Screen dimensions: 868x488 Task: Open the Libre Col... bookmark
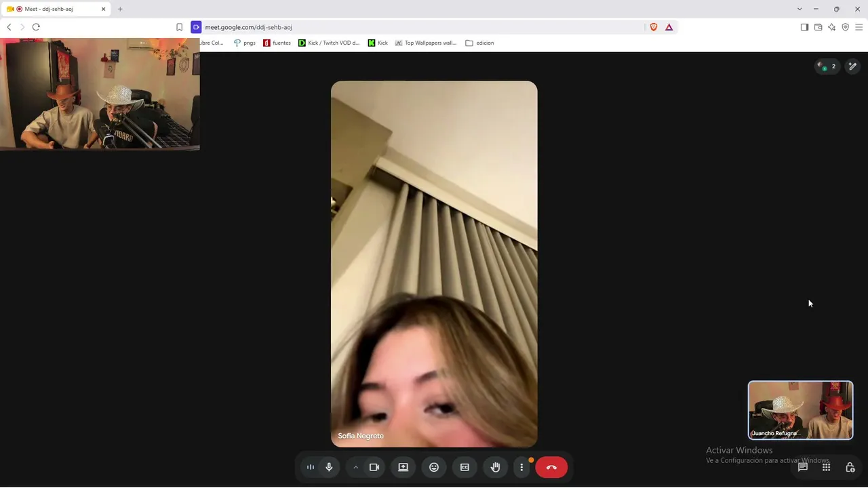click(x=212, y=43)
